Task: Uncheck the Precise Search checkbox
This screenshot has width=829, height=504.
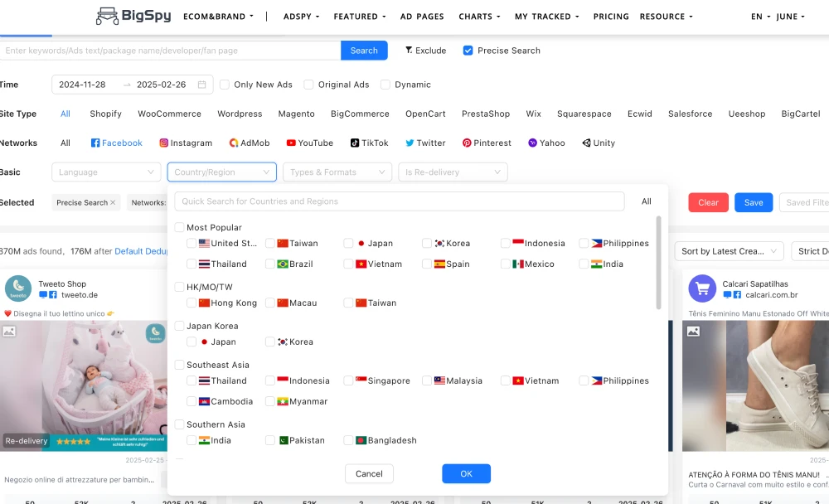Action: [468, 51]
